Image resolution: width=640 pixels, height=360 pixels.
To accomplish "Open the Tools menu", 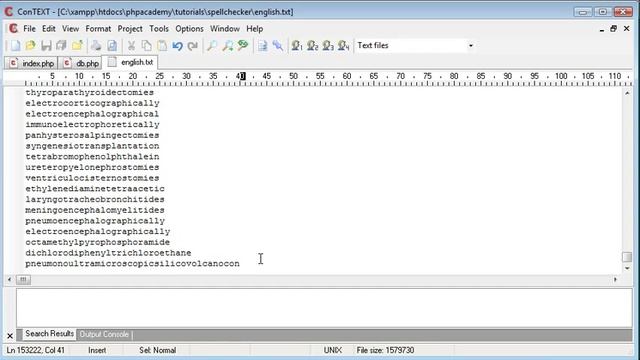I will click(x=159, y=29).
